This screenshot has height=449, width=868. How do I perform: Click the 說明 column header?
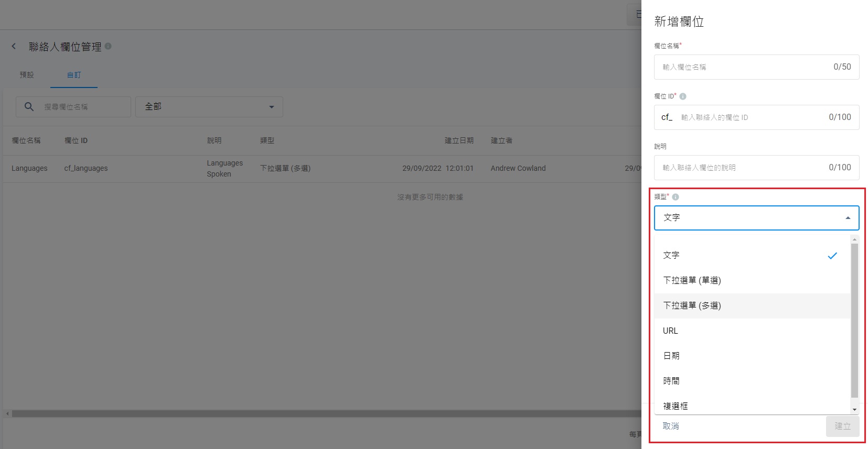click(214, 140)
